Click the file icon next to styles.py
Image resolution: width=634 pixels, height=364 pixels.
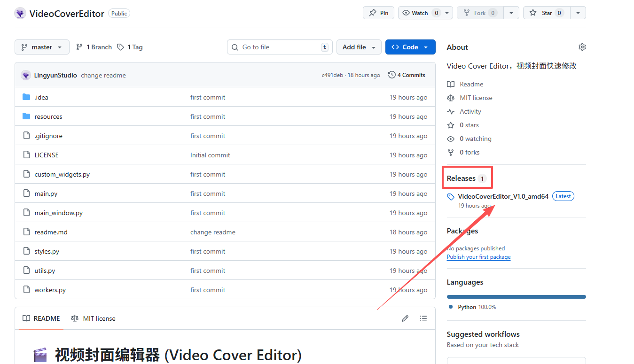(x=26, y=251)
